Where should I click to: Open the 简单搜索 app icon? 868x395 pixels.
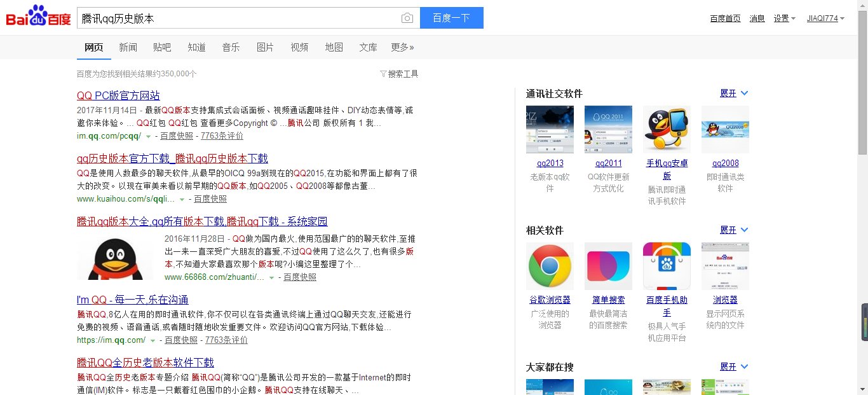click(607, 265)
